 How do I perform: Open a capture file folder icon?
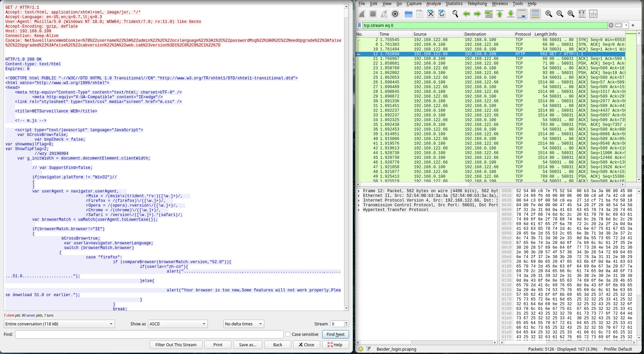coord(409,14)
